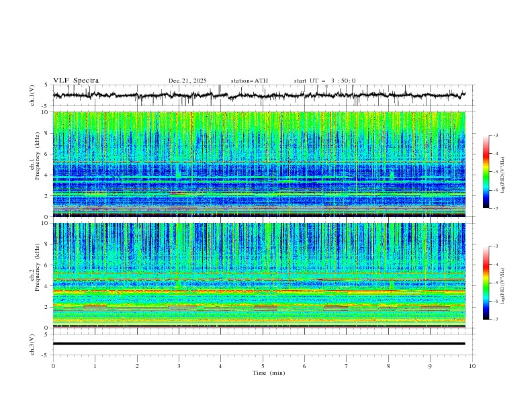This screenshot has width=532, height=411.
Task: Click the "station=ATH" header label
Action: coord(249,81)
